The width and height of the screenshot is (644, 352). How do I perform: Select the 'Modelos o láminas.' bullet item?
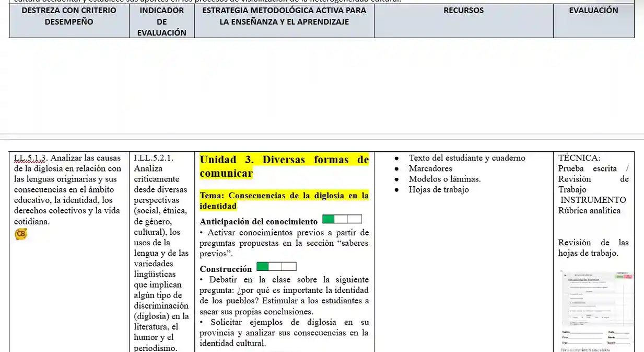click(444, 179)
